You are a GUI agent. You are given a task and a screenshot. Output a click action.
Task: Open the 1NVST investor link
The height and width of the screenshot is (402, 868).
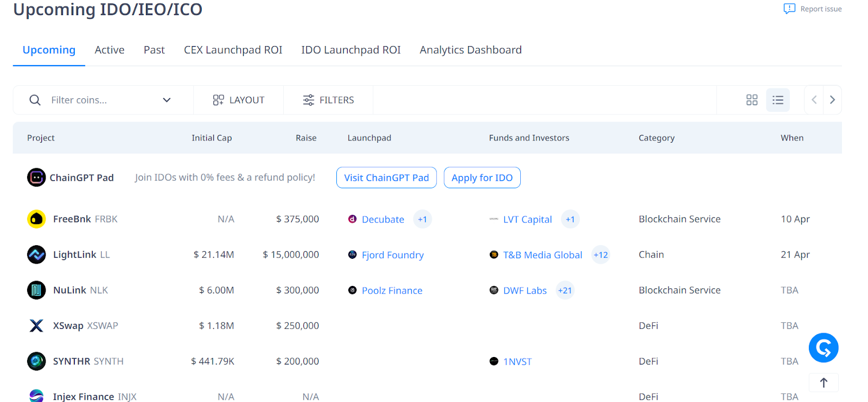click(518, 361)
